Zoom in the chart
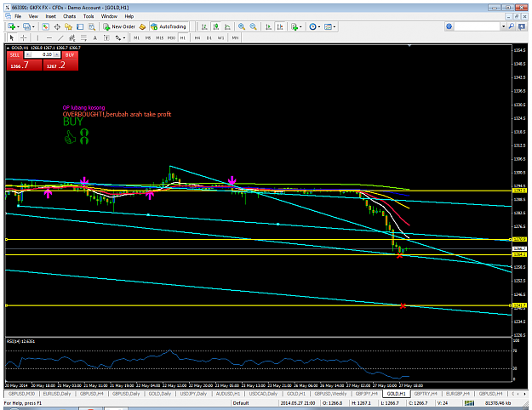This screenshot has height=410, width=532. (242, 26)
